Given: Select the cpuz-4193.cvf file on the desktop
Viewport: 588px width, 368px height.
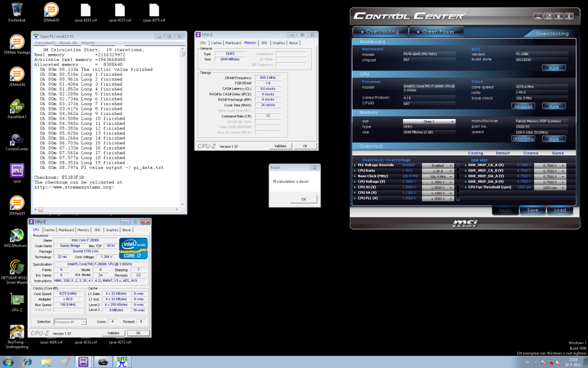Looking at the screenshot, I should [86, 12].
